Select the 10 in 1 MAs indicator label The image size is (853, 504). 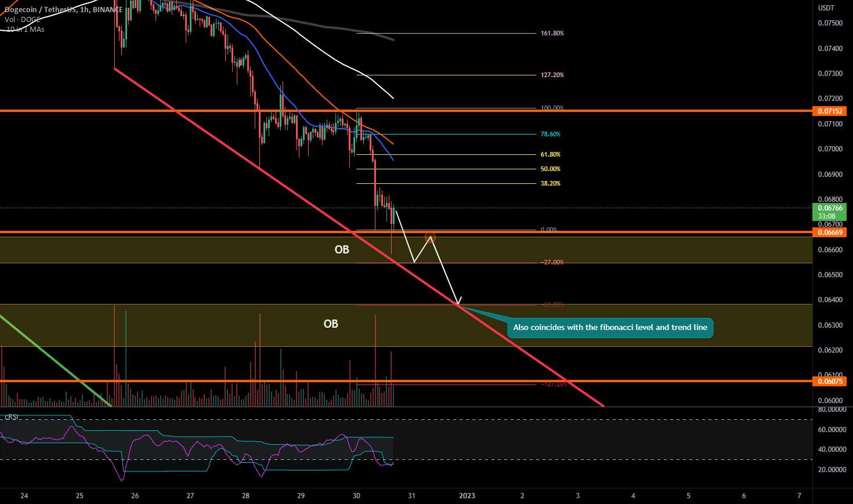(25, 29)
